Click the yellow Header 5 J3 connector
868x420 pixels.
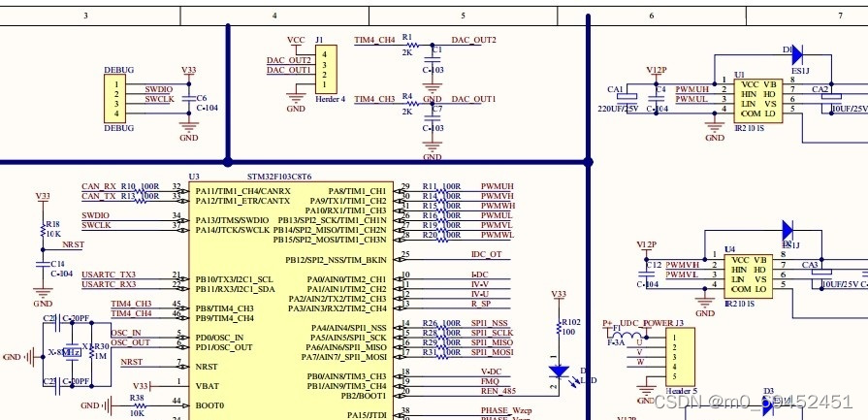[681, 357]
